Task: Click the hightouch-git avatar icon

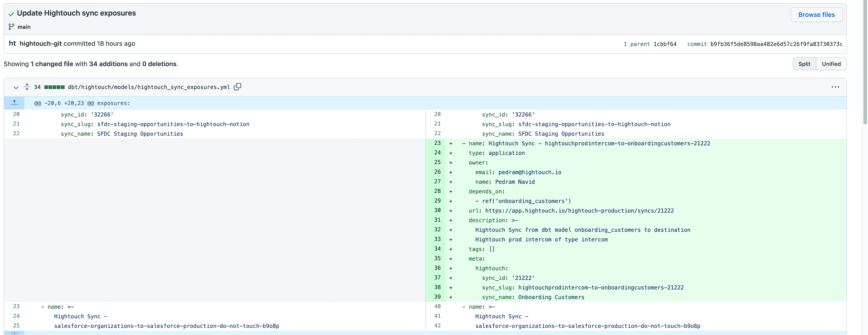Action: coord(12,43)
